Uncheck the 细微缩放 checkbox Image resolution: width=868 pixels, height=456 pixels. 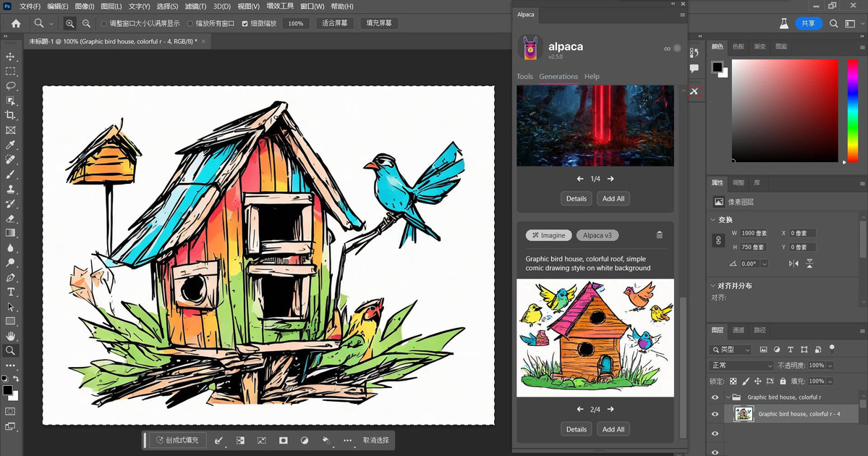tap(244, 23)
